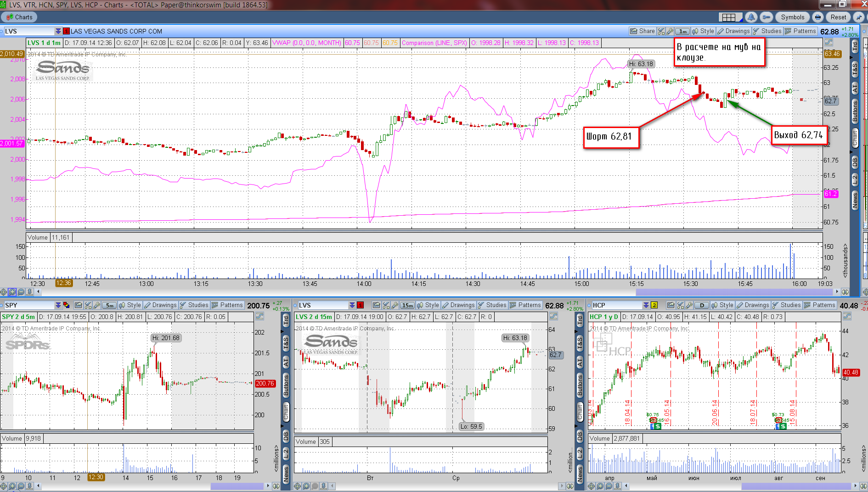Viewport: 868px width, 492px height.
Task: Click zoom in magnifier under the main chart
Action: click(12, 292)
